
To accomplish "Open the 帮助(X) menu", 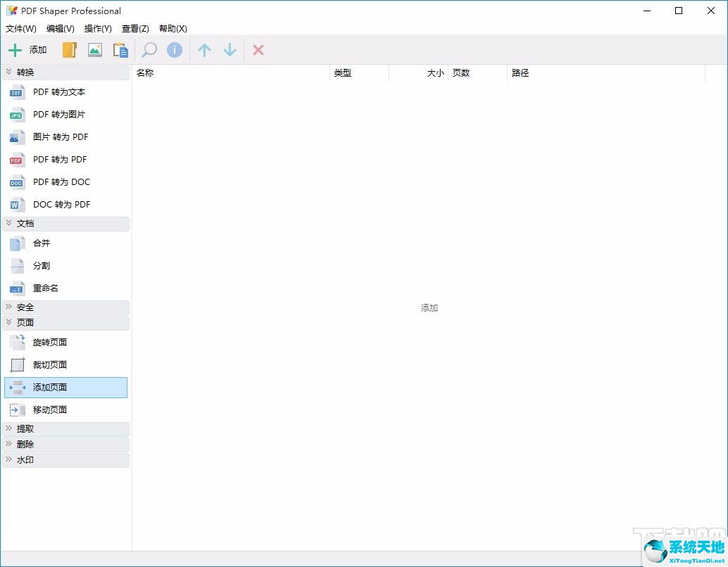I will pos(172,29).
